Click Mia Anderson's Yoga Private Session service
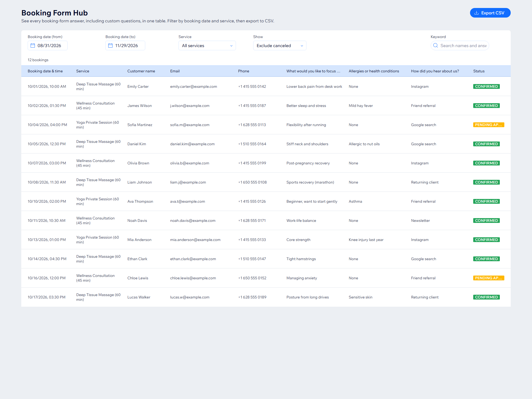The height and width of the screenshot is (399, 532). click(98, 240)
